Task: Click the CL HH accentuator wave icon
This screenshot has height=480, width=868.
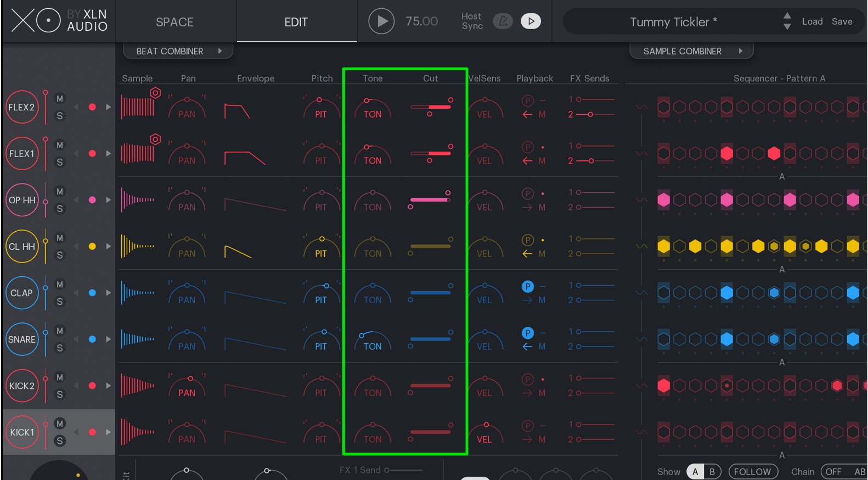Action: (x=641, y=247)
